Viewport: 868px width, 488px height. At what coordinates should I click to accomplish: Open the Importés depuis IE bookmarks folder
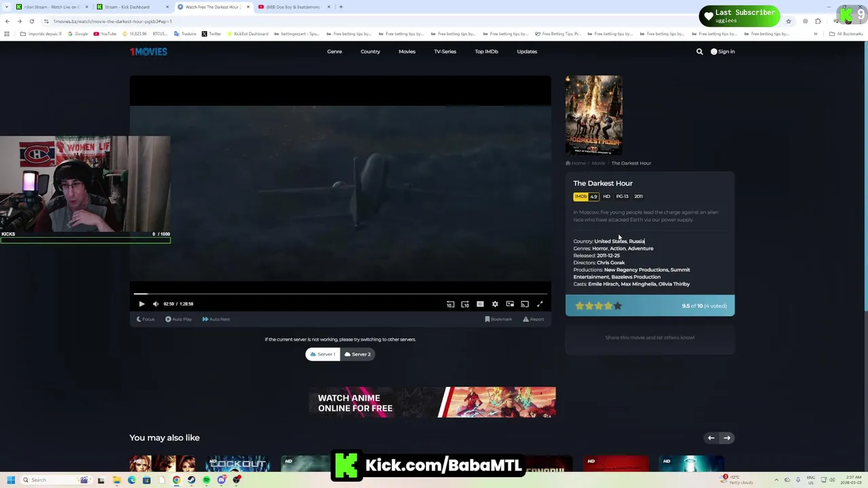tap(41, 34)
